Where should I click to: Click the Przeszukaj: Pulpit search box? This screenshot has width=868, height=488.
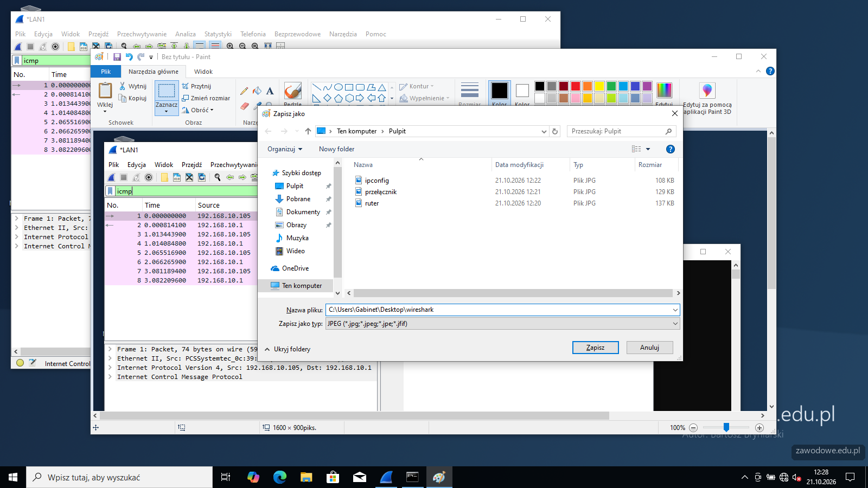point(621,131)
